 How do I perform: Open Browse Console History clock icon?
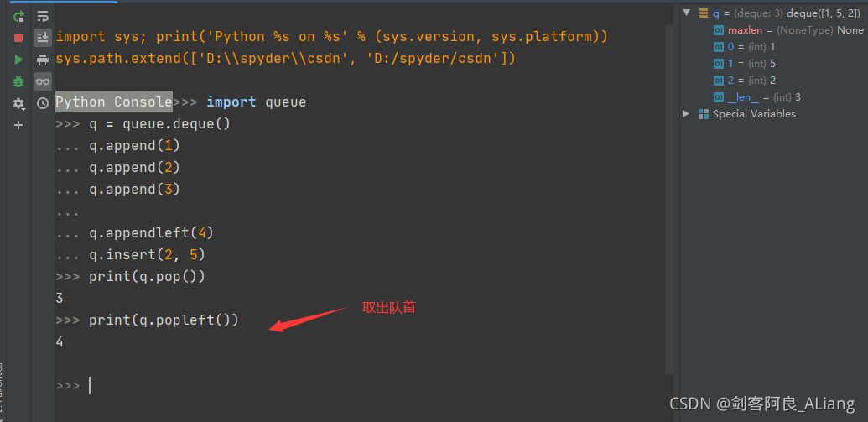(43, 103)
